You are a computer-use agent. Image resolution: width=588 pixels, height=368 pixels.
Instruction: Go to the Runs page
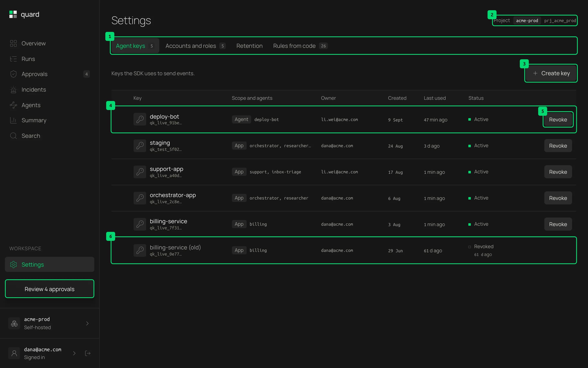tap(50, 59)
